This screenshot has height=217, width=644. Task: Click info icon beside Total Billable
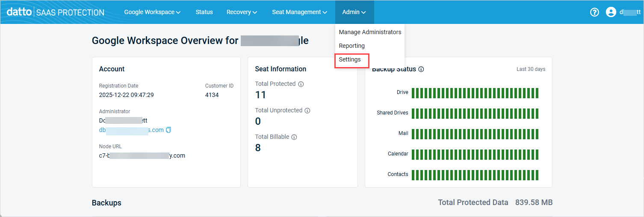[x=294, y=137]
